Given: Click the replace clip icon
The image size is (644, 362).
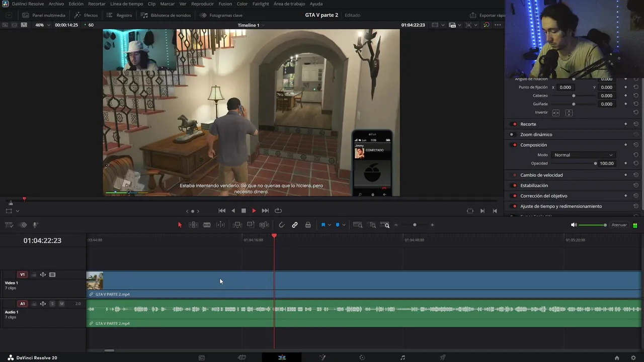Looking at the screenshot, I should tap(264, 225).
